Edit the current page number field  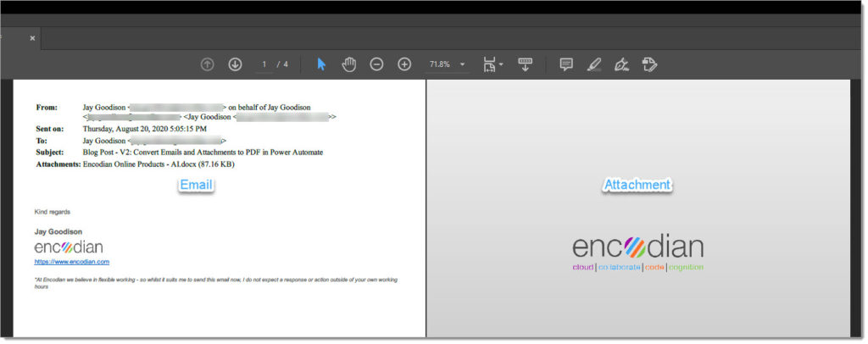[264, 64]
